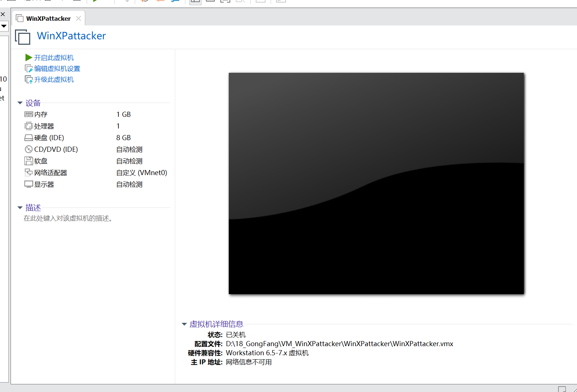577x392 pixels.
Task: Click the processor (处理器) chip icon
Action: 28,126
